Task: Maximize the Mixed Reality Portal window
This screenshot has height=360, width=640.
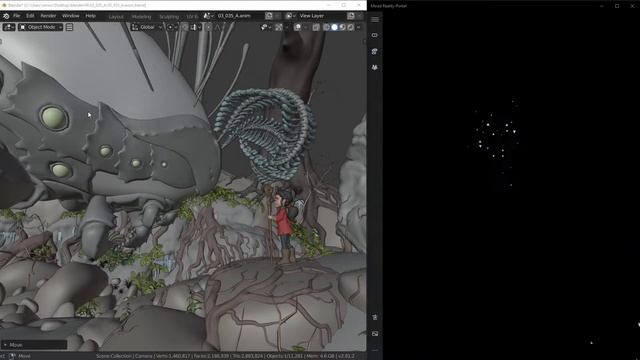Action: point(617,6)
